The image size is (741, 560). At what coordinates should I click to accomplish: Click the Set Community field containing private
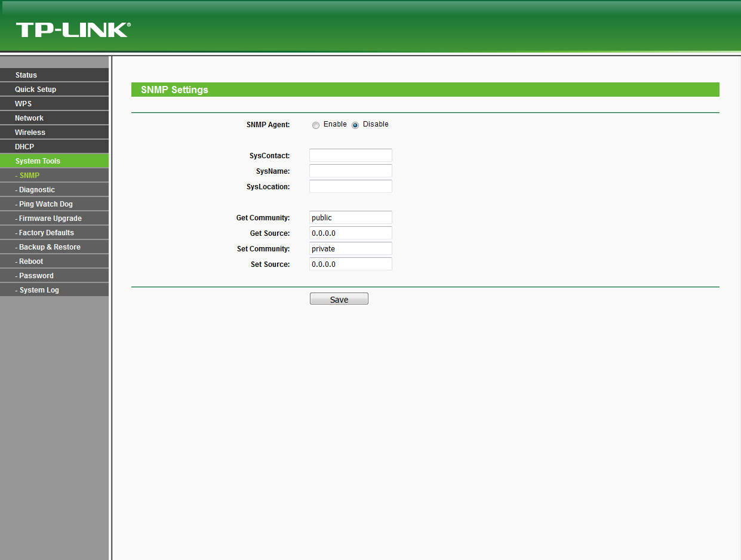point(350,248)
